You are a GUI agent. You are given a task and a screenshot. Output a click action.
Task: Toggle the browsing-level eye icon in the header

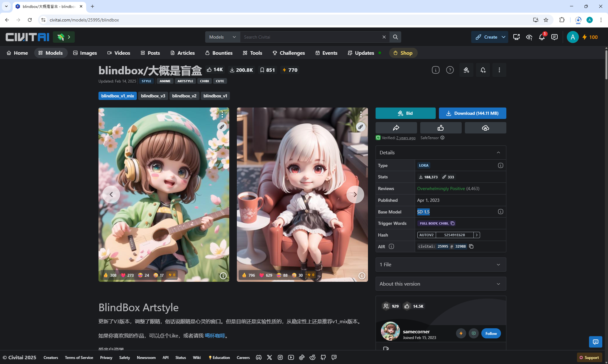(x=529, y=37)
